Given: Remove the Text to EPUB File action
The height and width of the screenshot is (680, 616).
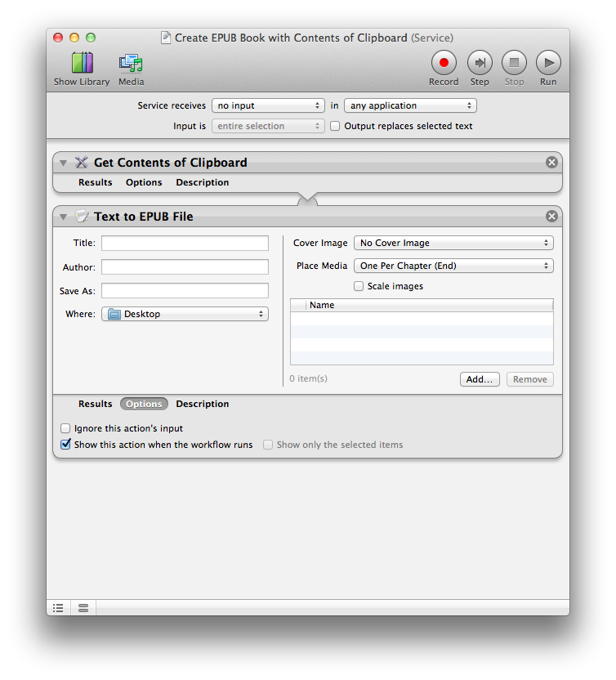Looking at the screenshot, I should tap(551, 216).
